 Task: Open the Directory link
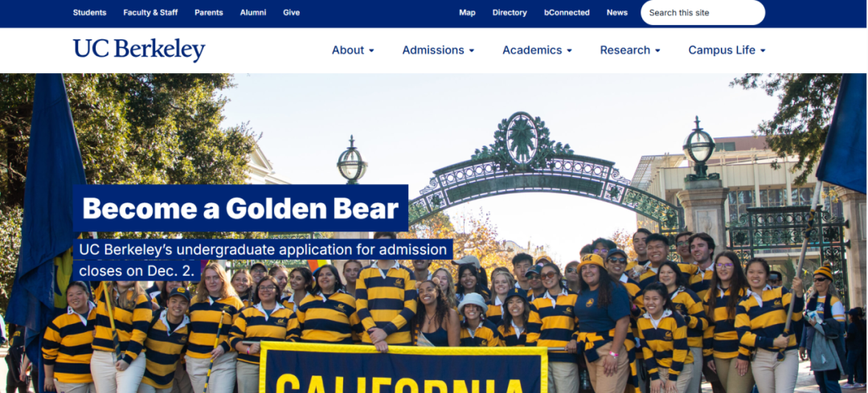pyautogui.click(x=510, y=12)
